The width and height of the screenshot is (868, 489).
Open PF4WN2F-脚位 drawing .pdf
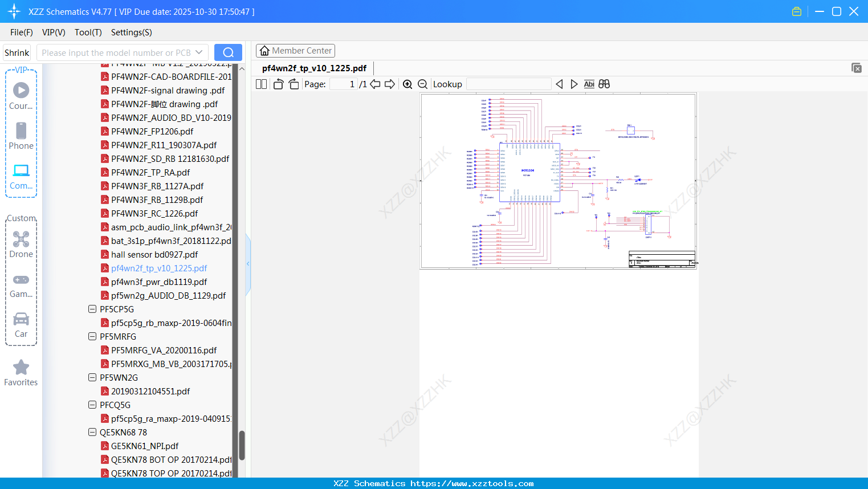click(x=164, y=104)
